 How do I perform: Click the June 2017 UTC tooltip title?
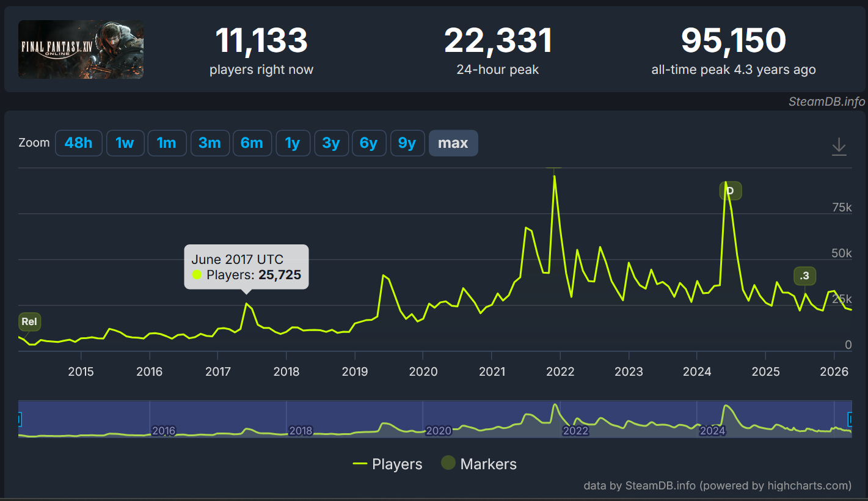click(237, 260)
